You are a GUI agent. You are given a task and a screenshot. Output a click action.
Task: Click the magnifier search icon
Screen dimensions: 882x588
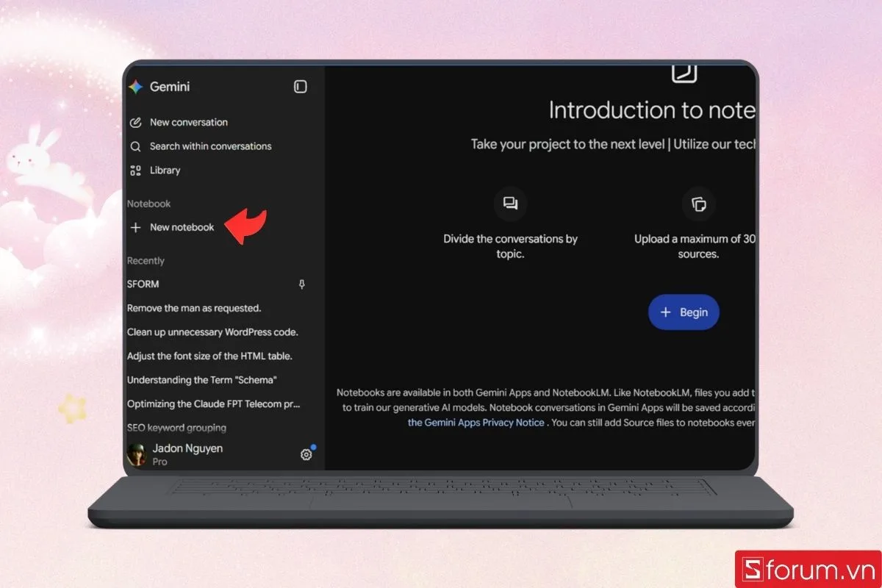[x=135, y=146]
